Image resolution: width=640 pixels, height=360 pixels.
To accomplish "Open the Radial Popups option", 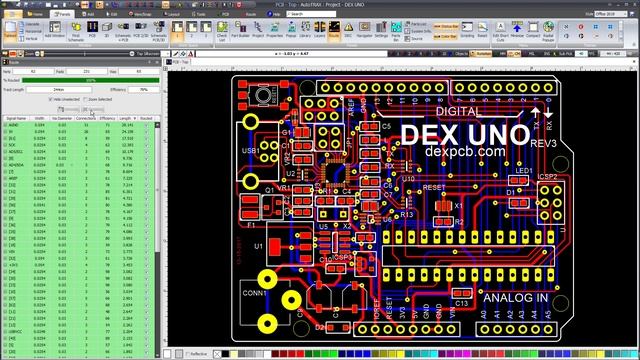I will pos(548,31).
